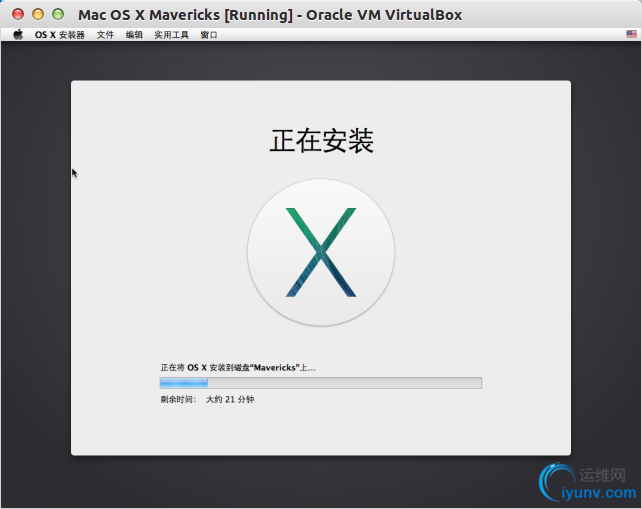The height and width of the screenshot is (509, 642).
Task: Maximize the VirtualBox window with green button
Action: pos(58,14)
